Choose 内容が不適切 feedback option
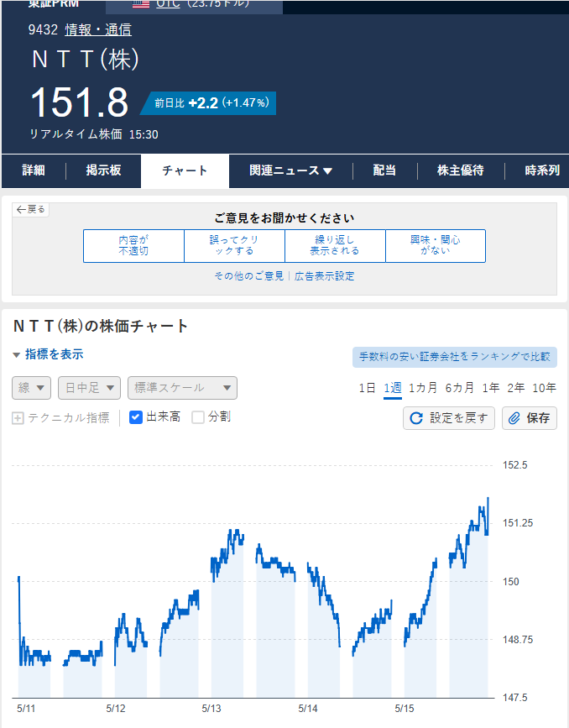Screen dimensions: 569x728 tap(133, 246)
